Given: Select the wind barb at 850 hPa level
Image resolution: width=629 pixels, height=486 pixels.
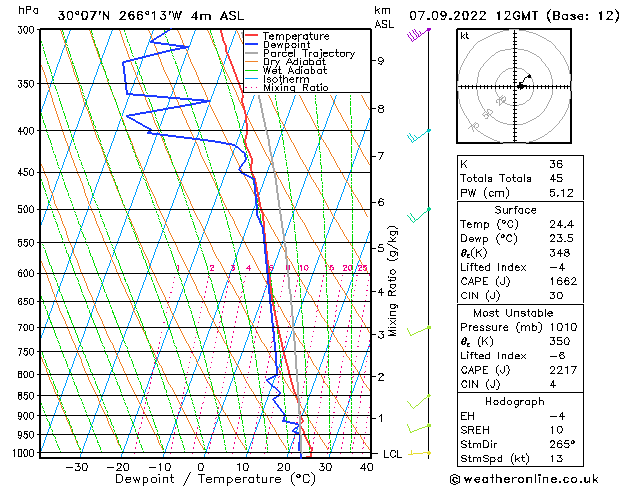Looking at the screenshot, I should coord(419,401).
